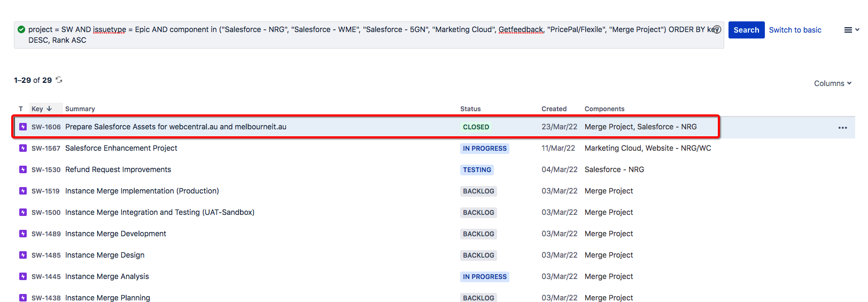Sort by the T issue type column
This screenshot has height=302, width=868.
(x=21, y=109)
